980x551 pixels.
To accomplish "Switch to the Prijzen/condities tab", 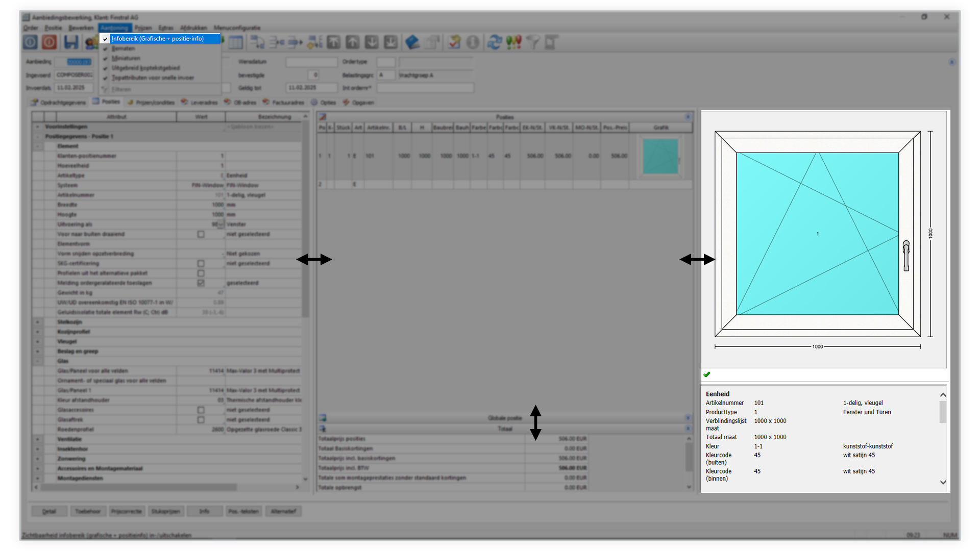I will pos(151,103).
